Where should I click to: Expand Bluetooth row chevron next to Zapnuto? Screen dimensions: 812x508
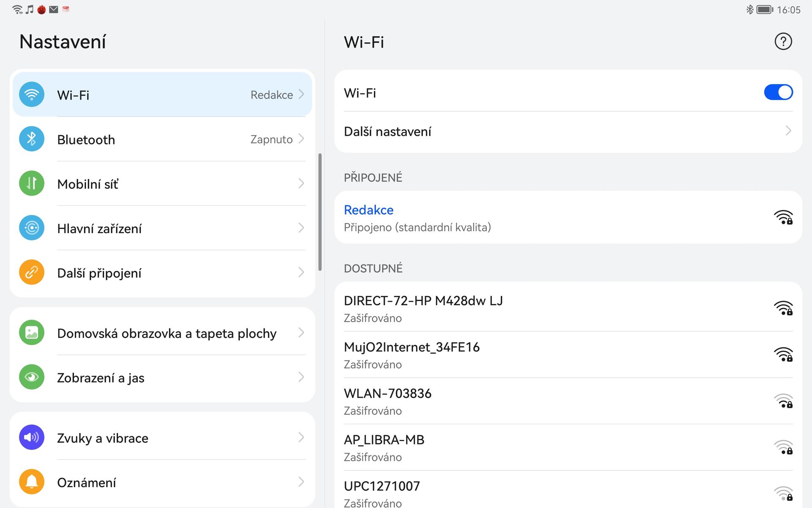pyautogui.click(x=301, y=138)
